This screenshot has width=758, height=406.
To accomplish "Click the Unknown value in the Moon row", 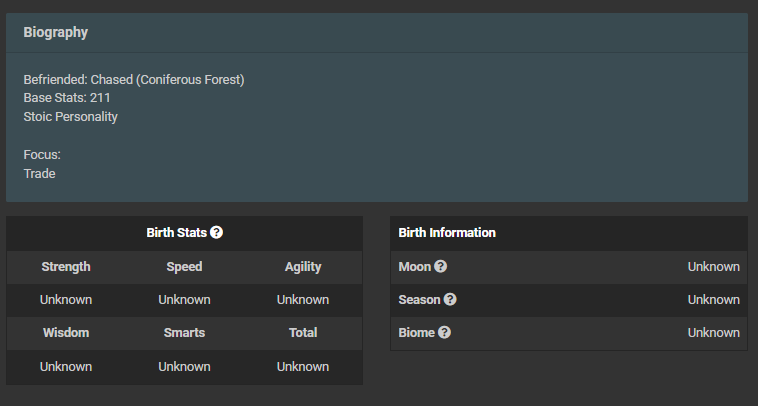I will pos(714,266).
